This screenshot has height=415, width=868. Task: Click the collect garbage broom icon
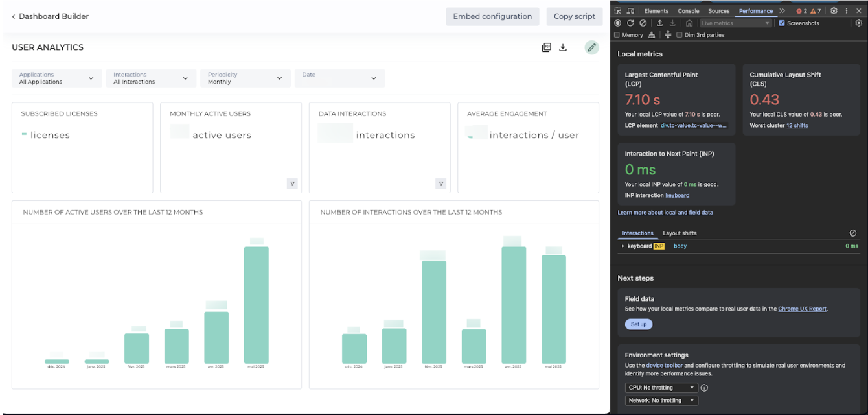point(652,35)
